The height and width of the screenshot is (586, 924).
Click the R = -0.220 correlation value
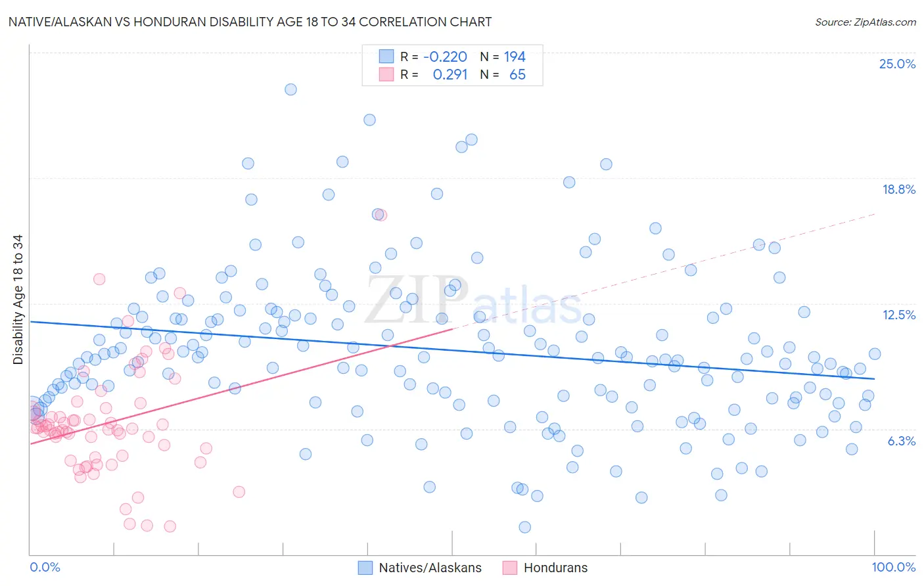click(434, 56)
